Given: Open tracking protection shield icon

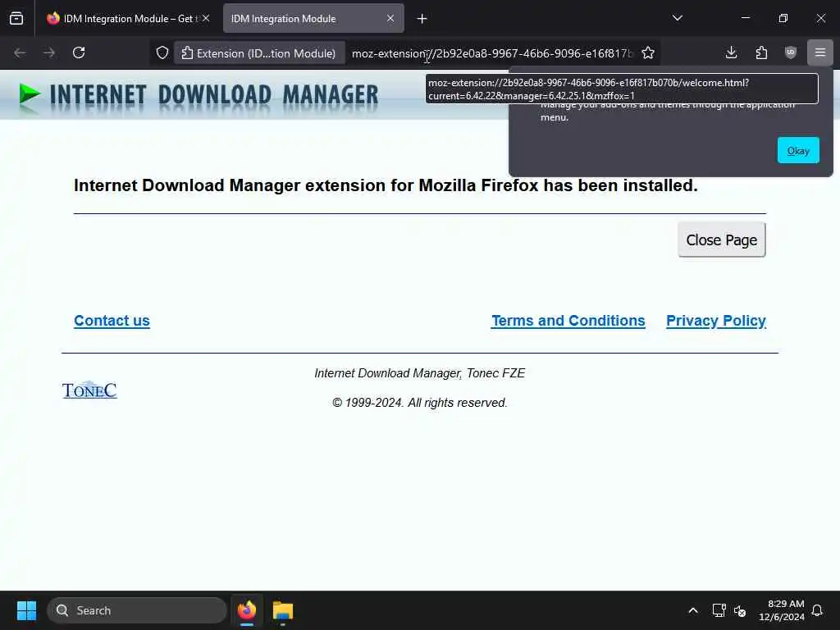Looking at the screenshot, I should [162, 52].
